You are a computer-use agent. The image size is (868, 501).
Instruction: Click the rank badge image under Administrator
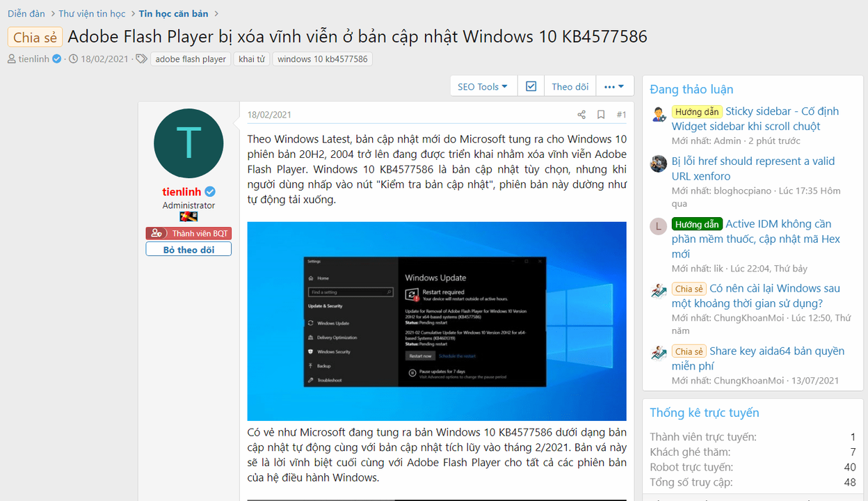point(188,217)
